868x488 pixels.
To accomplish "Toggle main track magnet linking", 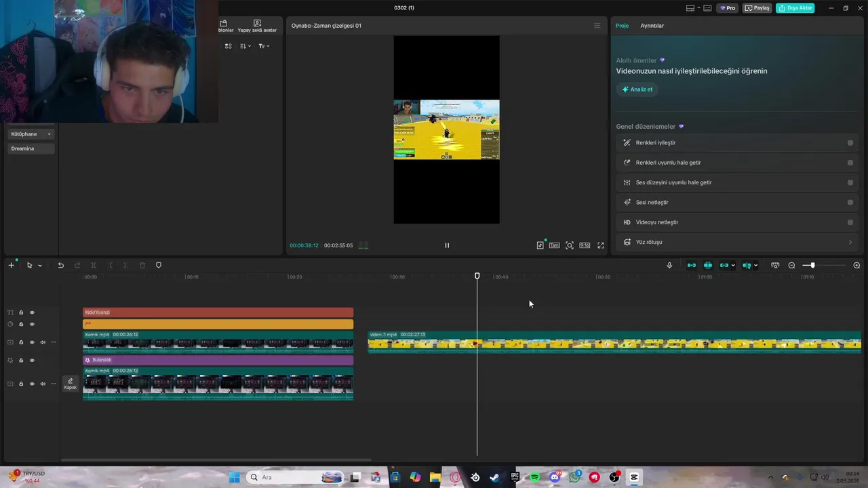I will pyautogui.click(x=692, y=265).
